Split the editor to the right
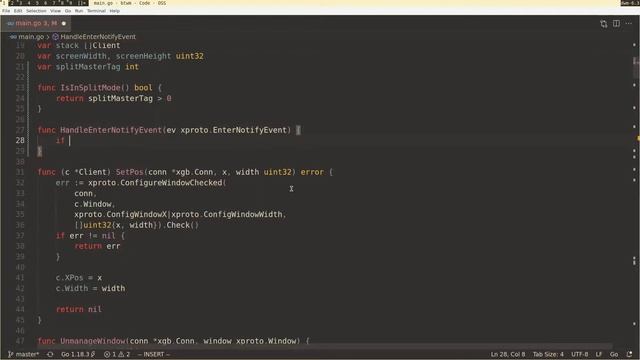The height and width of the screenshot is (360, 640). point(616,24)
